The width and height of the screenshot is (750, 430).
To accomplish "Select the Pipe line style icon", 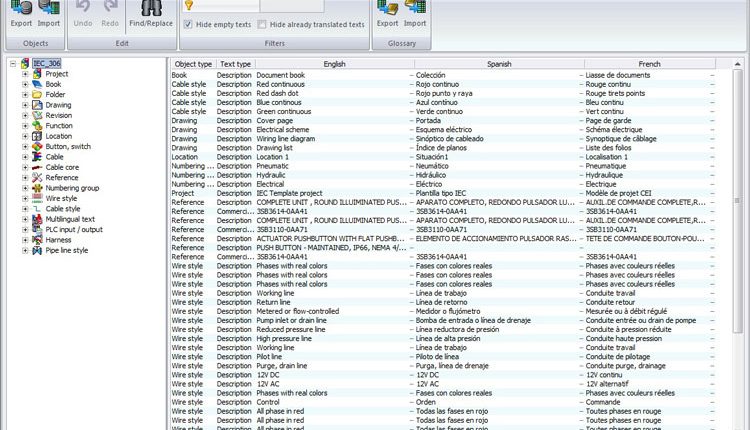I will point(37,251).
